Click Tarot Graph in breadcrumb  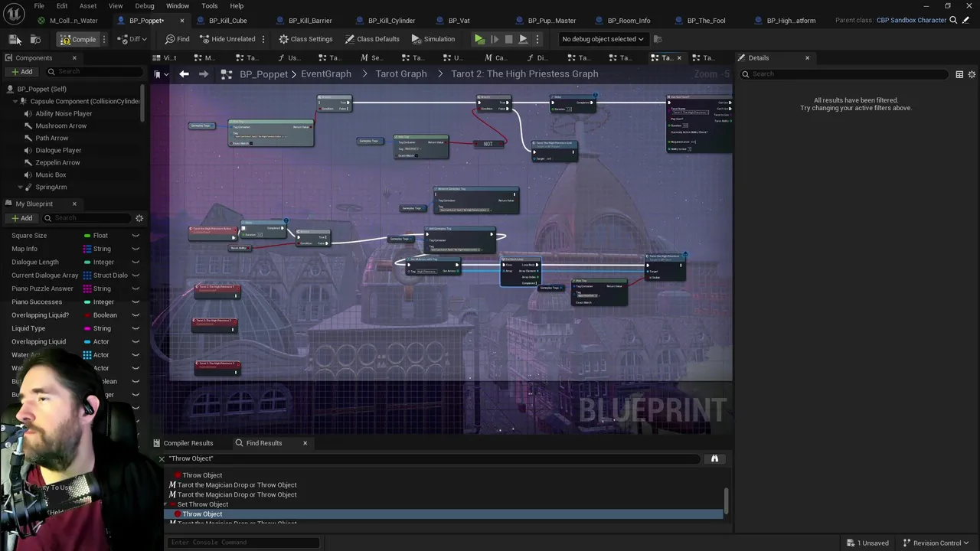(x=401, y=73)
